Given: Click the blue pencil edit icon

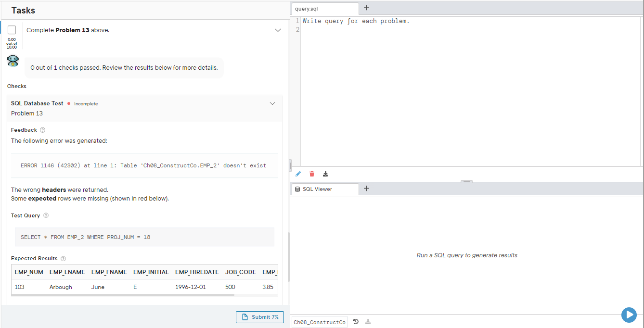Looking at the screenshot, I should 298,174.
